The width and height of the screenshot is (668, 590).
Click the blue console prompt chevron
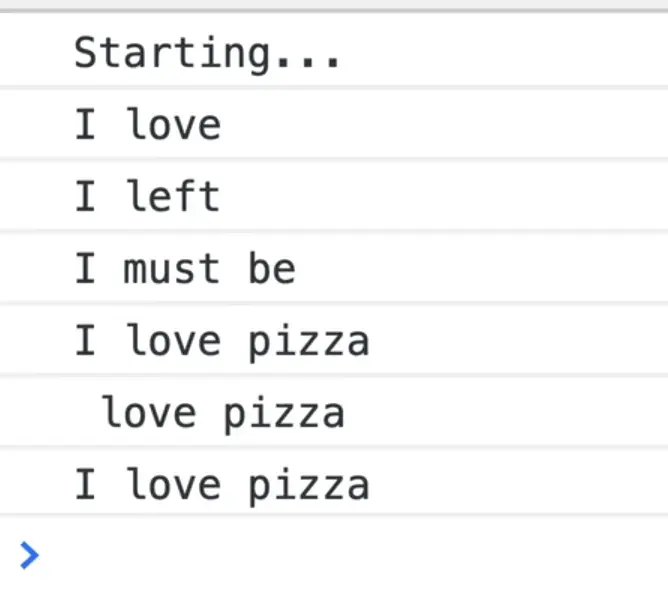(x=30, y=554)
